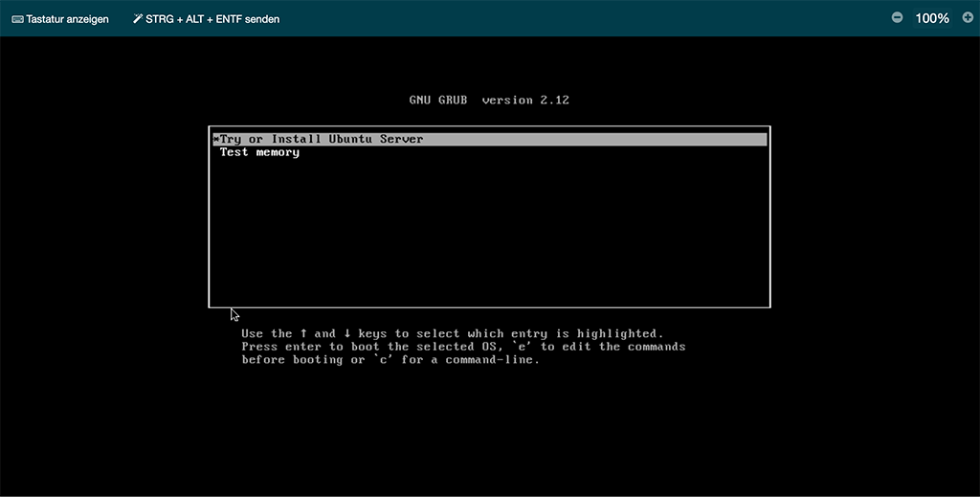The image size is (980, 497).
Task: Open the Tastatur anzeigen on-screen keyboard
Action: [60, 19]
